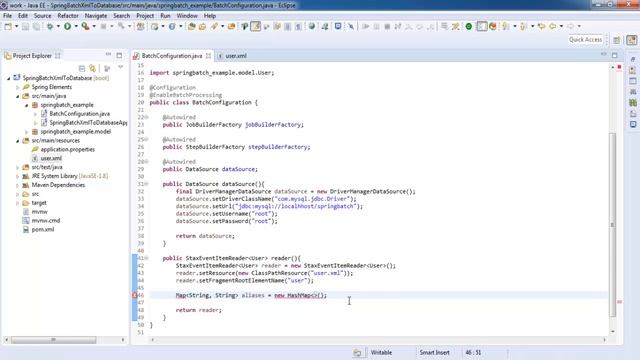The image size is (640, 360).
Task: Switch to the user.xml editor tab
Action: (232, 56)
